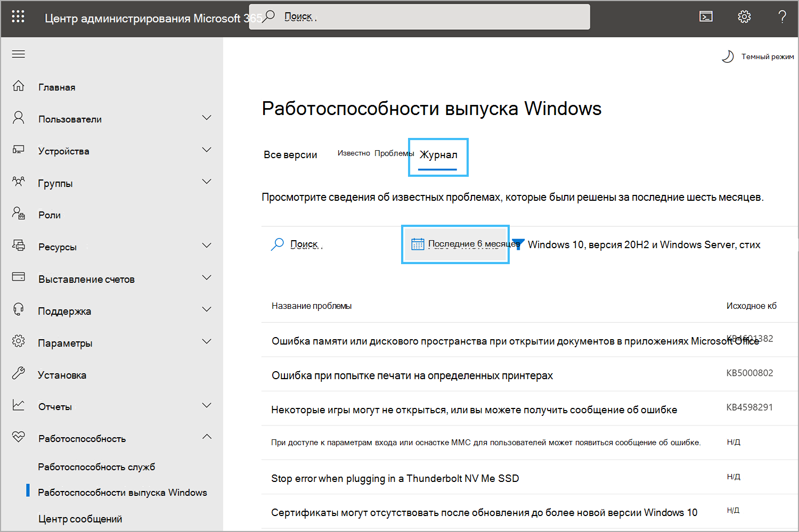
Task: Click the Выставление счетов card icon
Action: point(19,277)
